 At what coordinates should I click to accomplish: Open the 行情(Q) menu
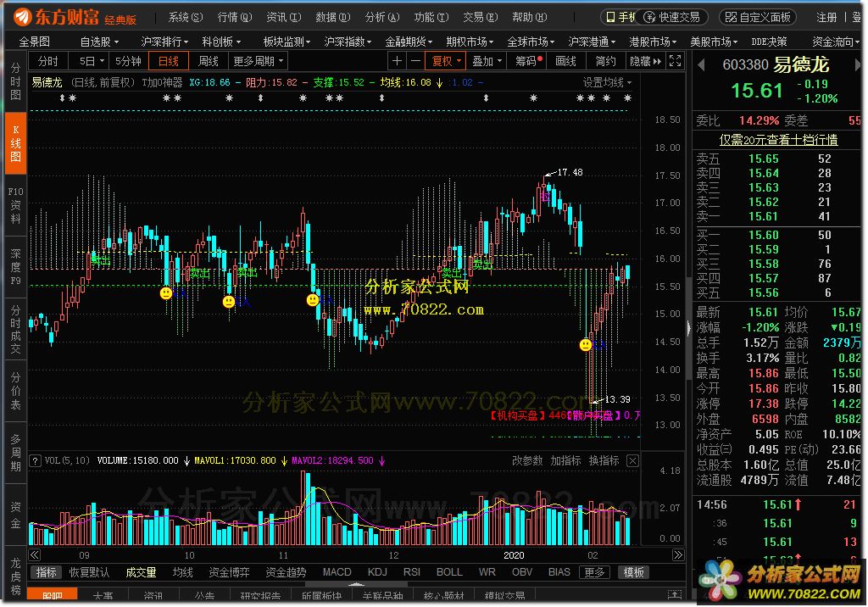click(235, 17)
